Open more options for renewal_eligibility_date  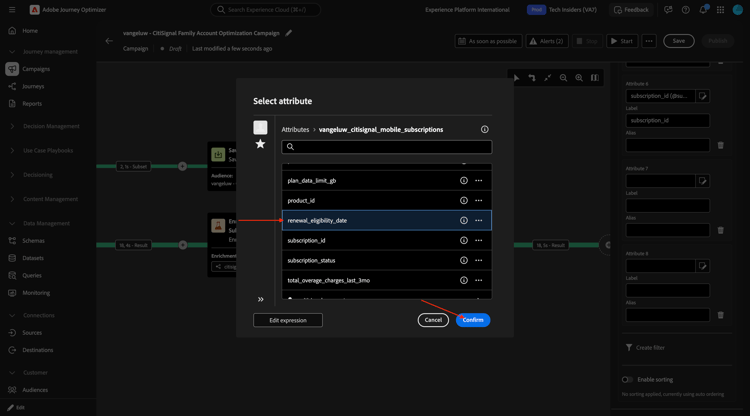click(479, 220)
